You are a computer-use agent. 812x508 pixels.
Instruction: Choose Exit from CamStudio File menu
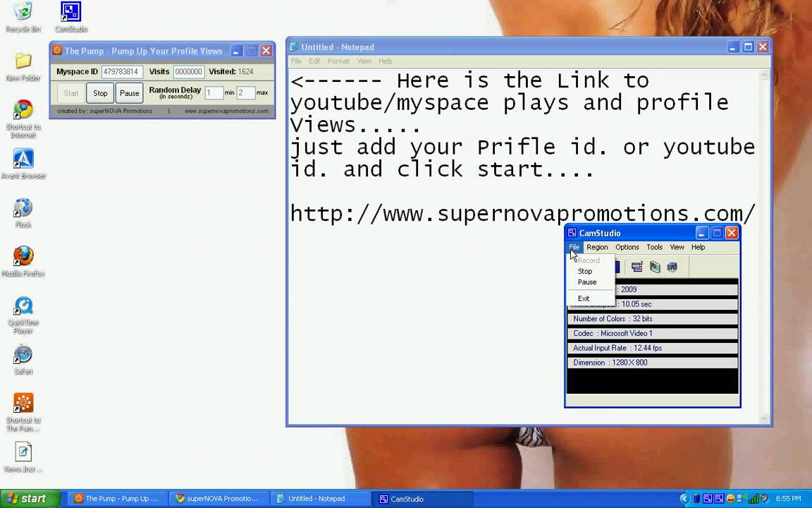click(584, 298)
